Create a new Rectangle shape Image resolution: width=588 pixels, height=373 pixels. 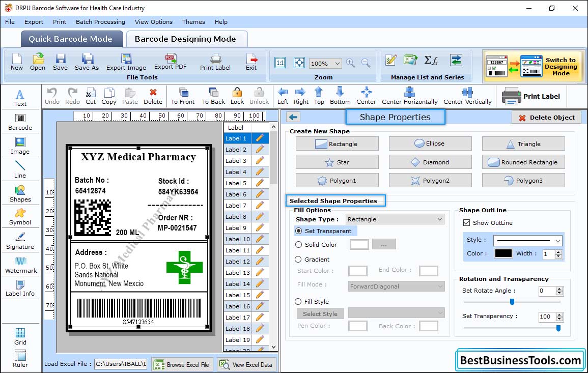click(x=337, y=144)
